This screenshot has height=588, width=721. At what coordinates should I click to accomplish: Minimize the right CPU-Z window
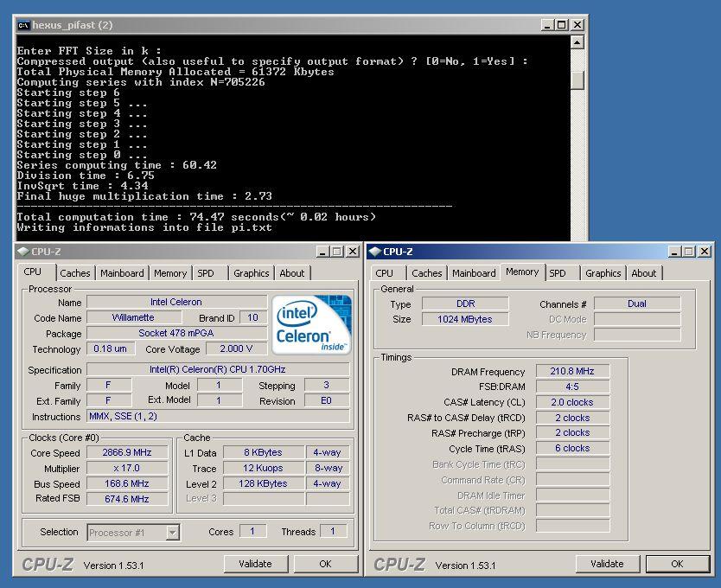[x=674, y=252]
